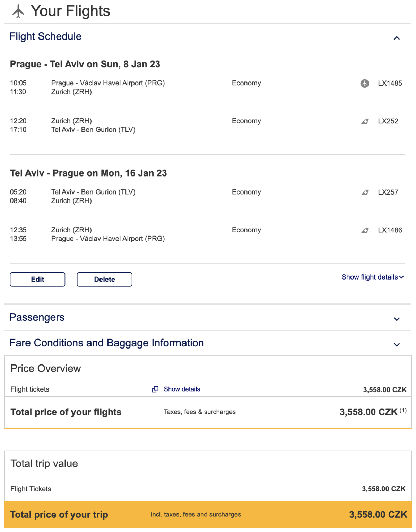Click the popup icon next to Show details
The height and width of the screenshot is (532, 416).
click(155, 389)
